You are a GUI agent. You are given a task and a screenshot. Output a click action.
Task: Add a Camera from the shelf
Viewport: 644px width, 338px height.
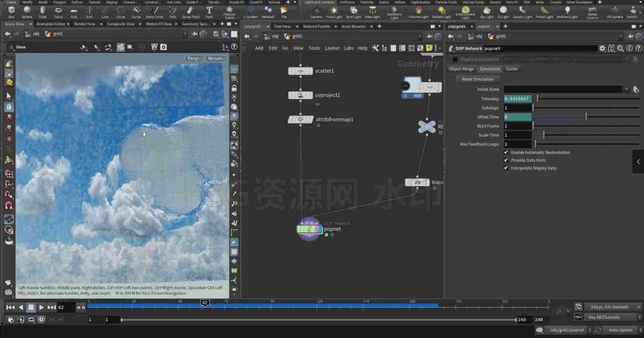coord(316,12)
